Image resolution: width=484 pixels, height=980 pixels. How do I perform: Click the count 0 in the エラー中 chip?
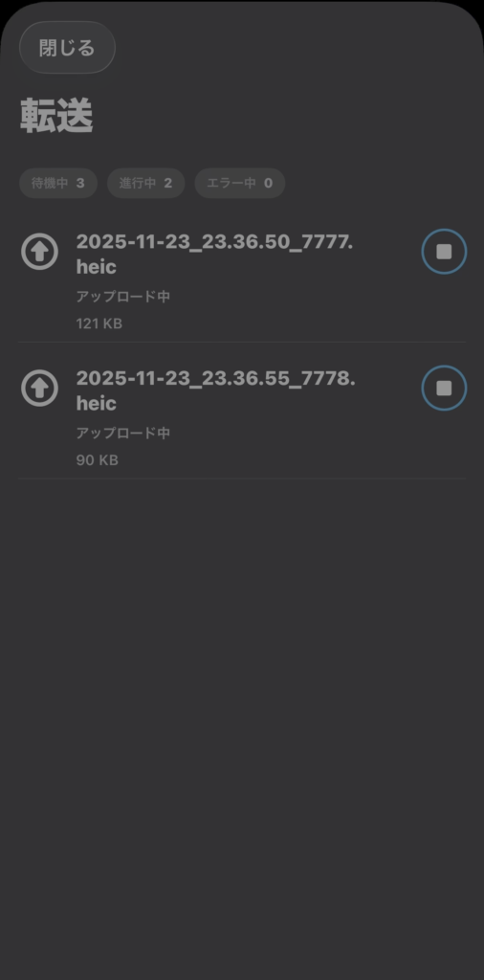click(268, 183)
